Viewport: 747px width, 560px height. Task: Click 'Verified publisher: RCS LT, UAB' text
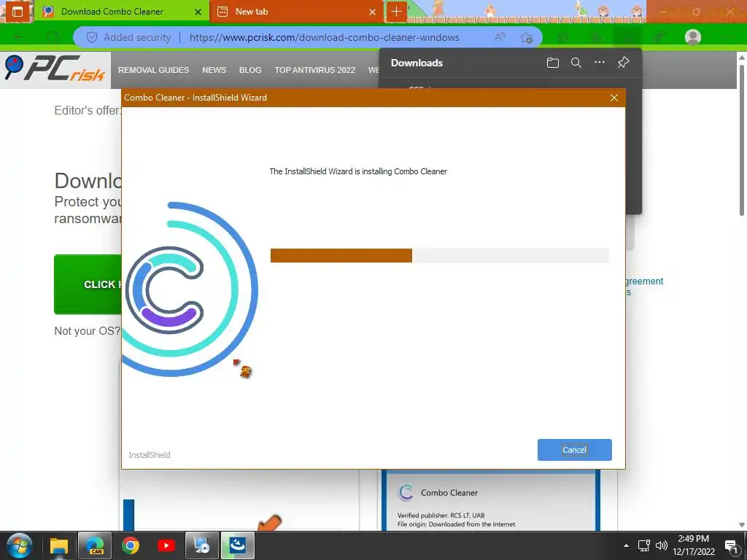point(441,516)
